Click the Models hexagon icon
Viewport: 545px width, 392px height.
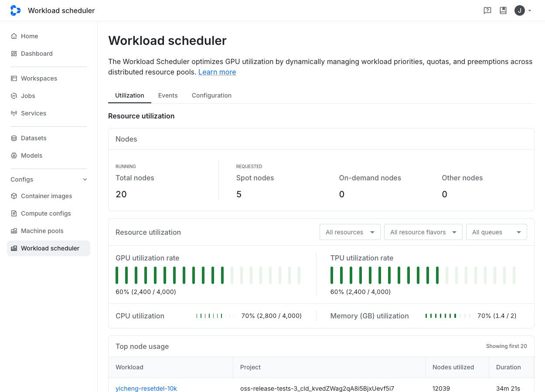[x=14, y=155]
